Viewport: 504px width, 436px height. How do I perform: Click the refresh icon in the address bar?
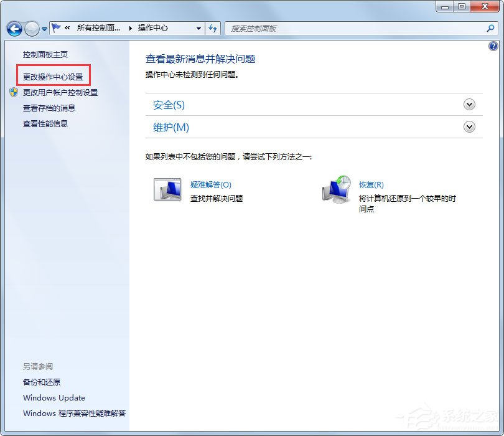(213, 28)
